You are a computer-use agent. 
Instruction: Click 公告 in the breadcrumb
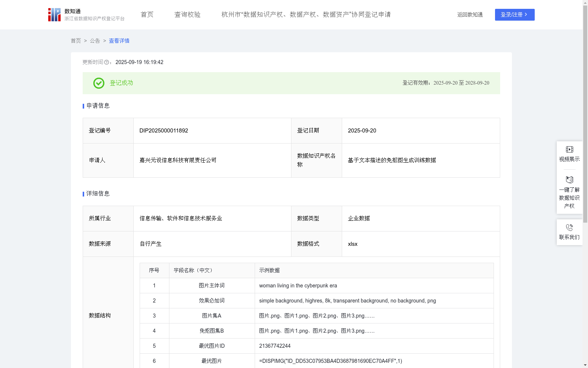click(x=95, y=41)
